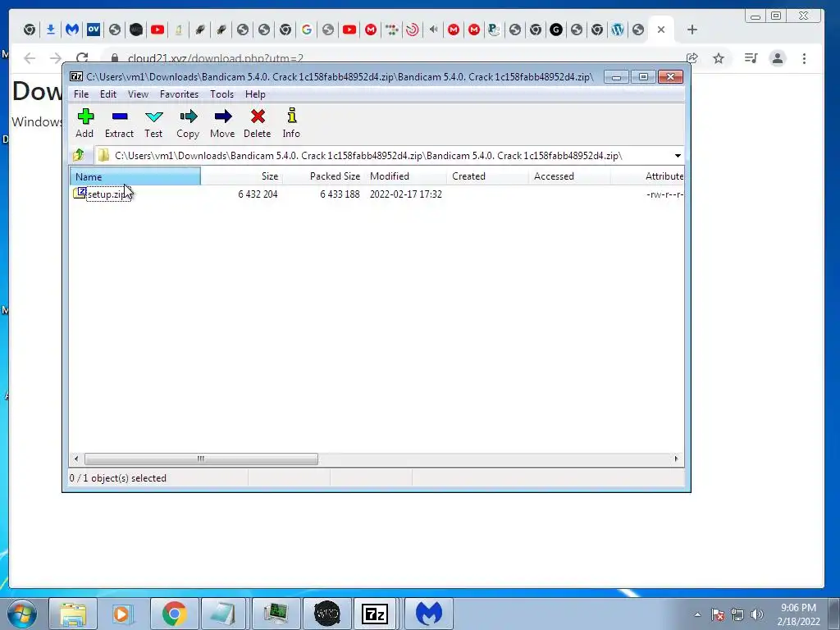Viewport: 840px width, 630px height.
Task: Open the Windows Start menu
Action: pyautogui.click(x=22, y=614)
